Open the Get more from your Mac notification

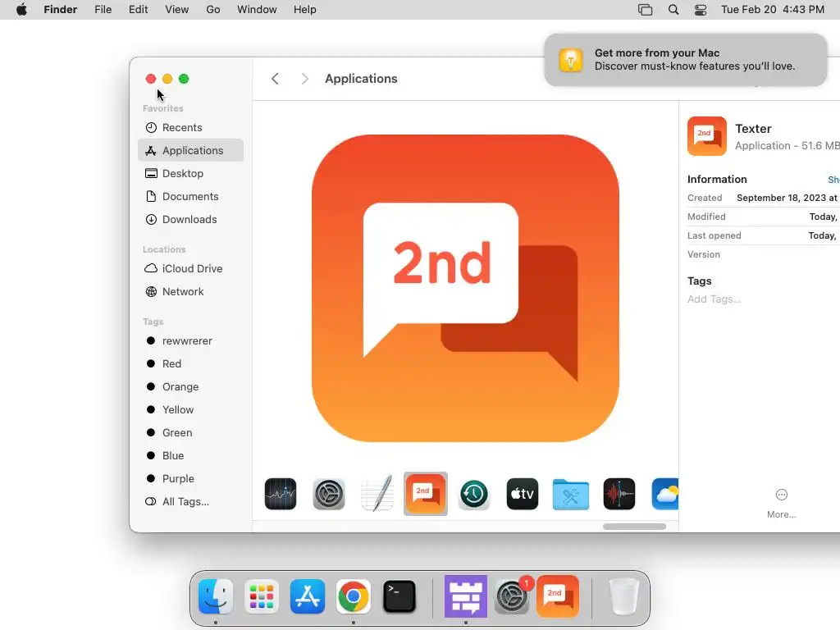[x=686, y=59]
